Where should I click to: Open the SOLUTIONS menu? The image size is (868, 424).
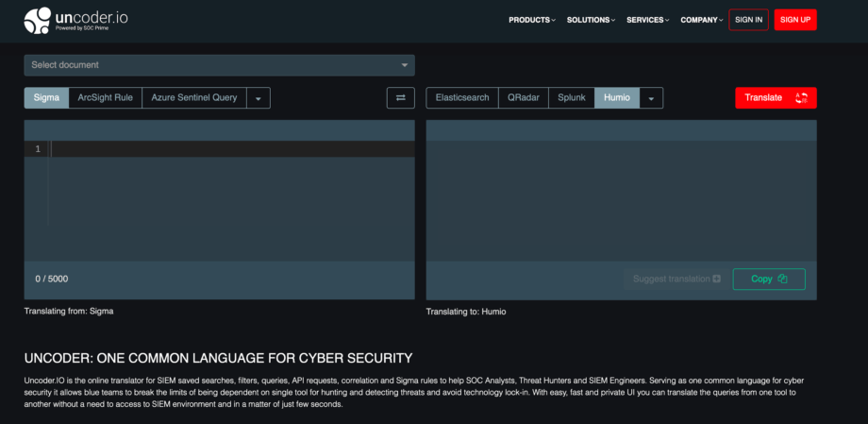tap(591, 20)
